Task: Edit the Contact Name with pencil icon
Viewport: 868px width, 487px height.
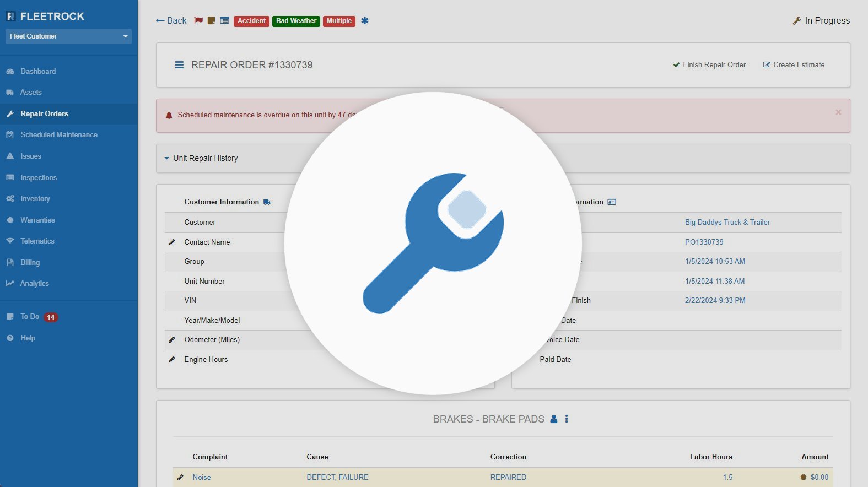Action: click(x=172, y=242)
